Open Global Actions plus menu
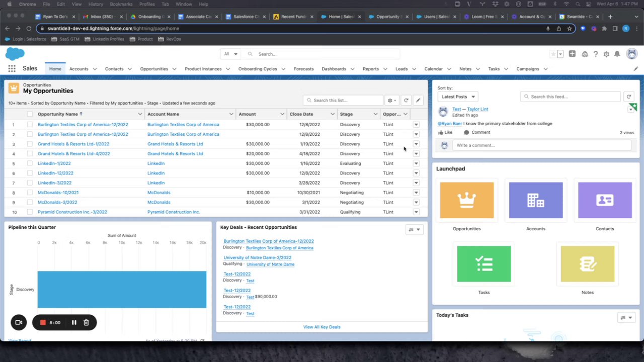This screenshot has width=644, height=362. pos(572,54)
